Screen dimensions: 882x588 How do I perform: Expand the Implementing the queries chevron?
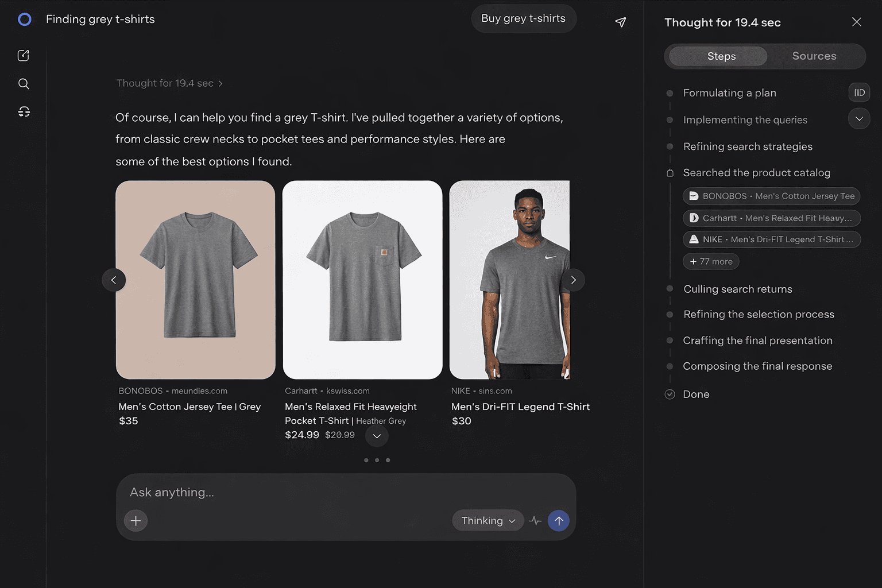[859, 119]
